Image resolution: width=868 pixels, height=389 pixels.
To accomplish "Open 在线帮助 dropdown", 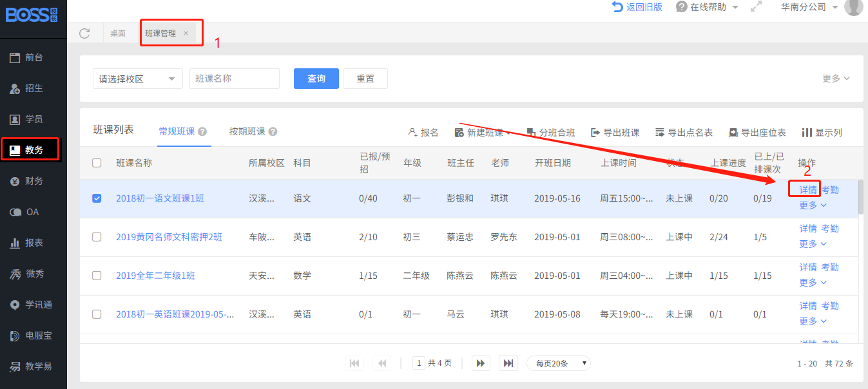I will pos(707,7).
